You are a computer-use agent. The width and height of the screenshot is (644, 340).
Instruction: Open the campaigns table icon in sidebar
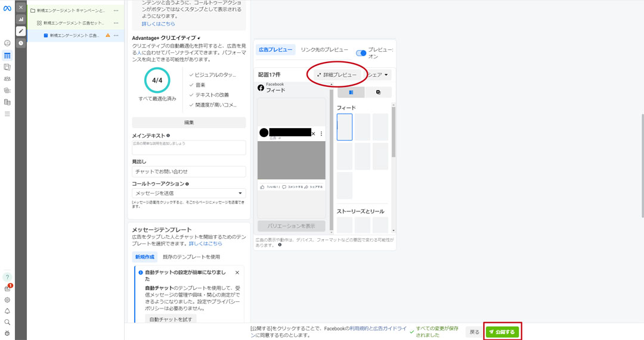point(7,55)
